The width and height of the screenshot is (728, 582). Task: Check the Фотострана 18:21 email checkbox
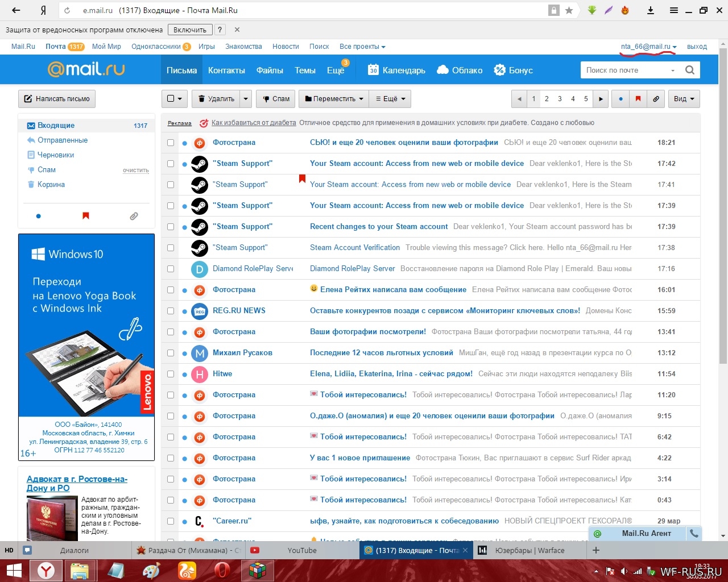(x=171, y=143)
